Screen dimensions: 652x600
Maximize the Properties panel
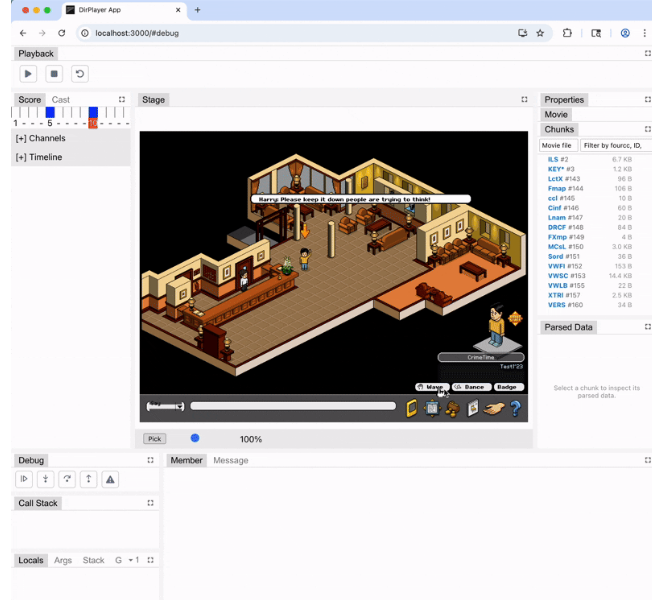(x=647, y=99)
